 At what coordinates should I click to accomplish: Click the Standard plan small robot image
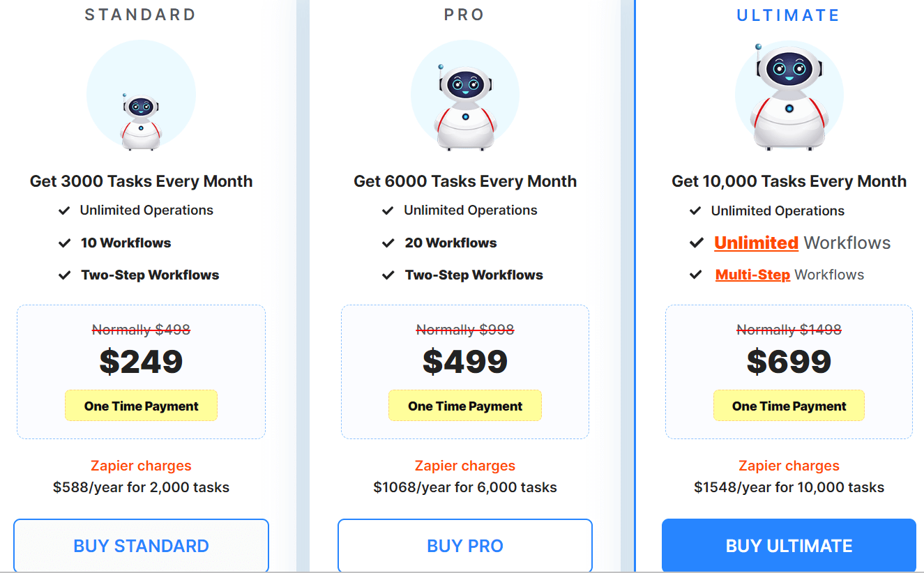click(x=141, y=121)
